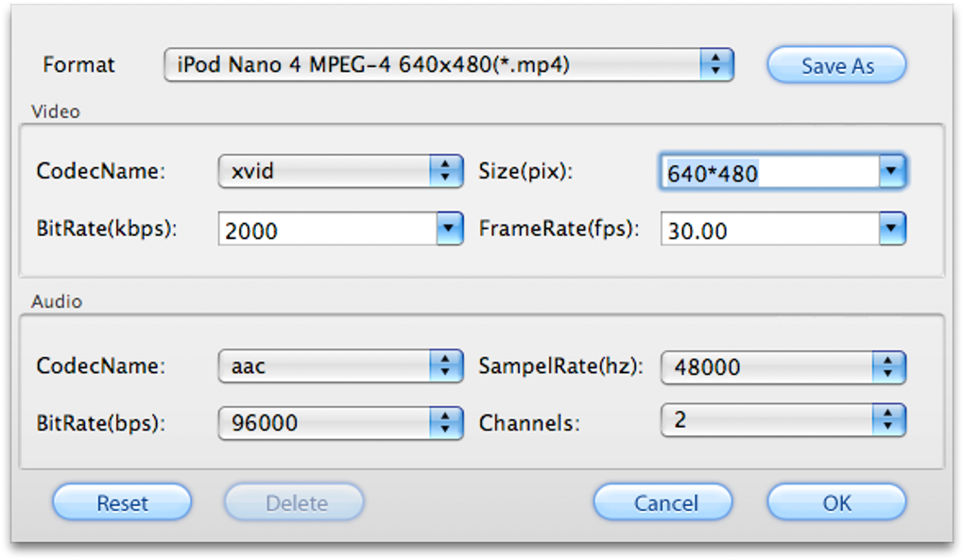This screenshot has height=560, width=964.
Task: Expand the video BitRate(kbps) combo arrow
Action: coord(449,229)
